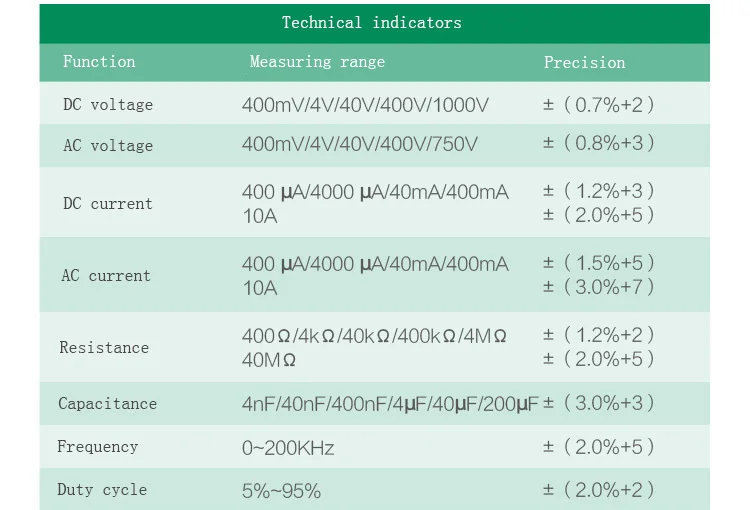Click the 400mV/4V/40V/400V/750V range text

click(359, 145)
